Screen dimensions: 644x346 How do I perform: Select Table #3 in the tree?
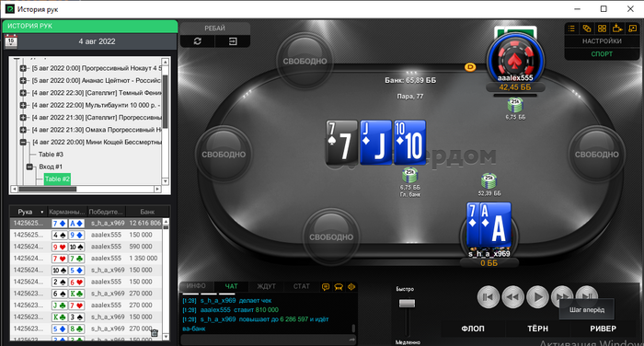[x=51, y=155]
